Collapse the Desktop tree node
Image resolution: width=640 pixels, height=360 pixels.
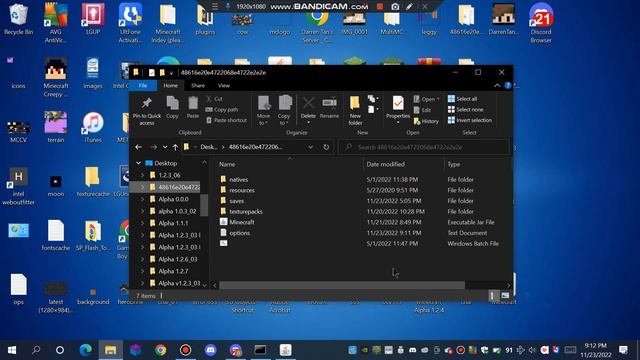[x=139, y=163]
